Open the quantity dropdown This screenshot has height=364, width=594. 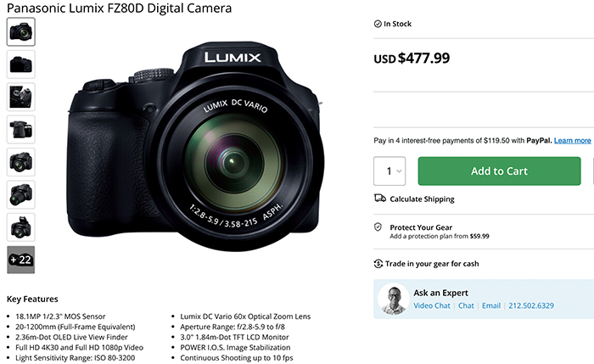click(389, 171)
